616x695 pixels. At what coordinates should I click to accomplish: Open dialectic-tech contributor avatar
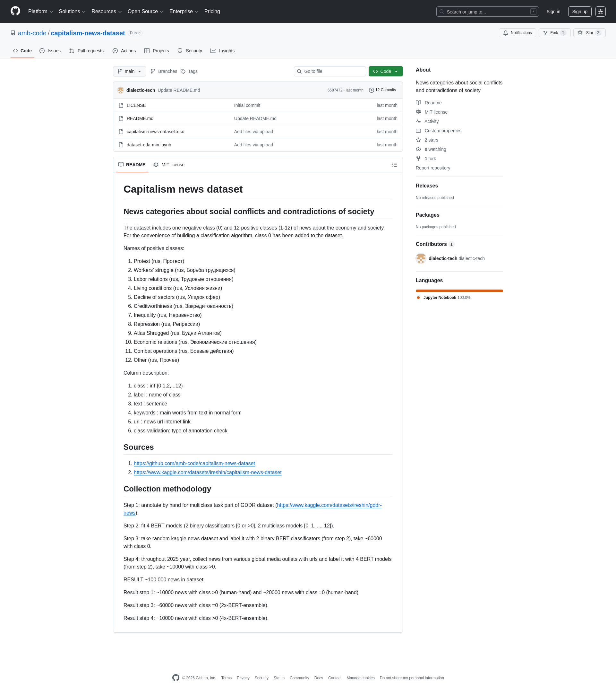[421, 258]
